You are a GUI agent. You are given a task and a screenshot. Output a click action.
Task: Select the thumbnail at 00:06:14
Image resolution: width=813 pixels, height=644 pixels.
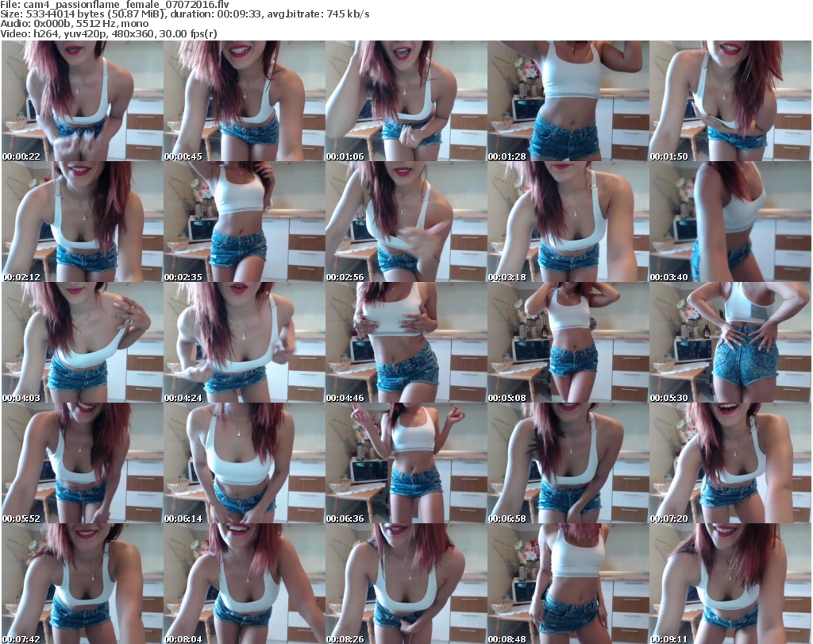pos(245,463)
